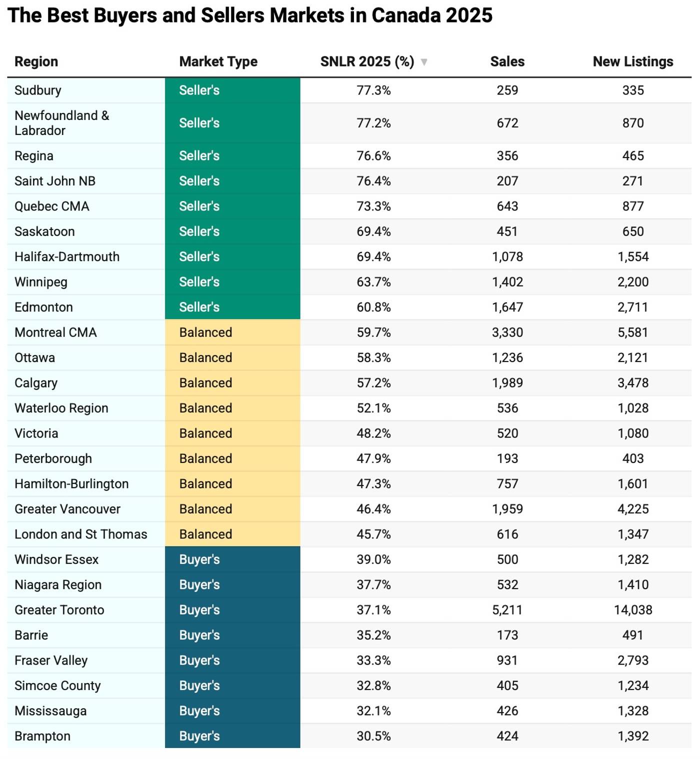This screenshot has width=700, height=759.
Task: Sort by Market Type column header
Action: click(x=218, y=61)
